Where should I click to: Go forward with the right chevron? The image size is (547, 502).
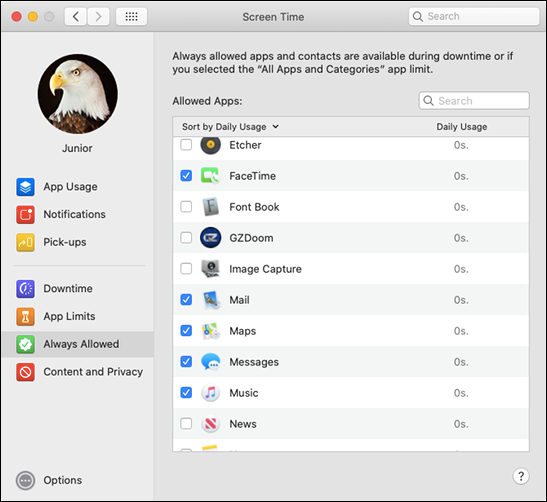[98, 16]
